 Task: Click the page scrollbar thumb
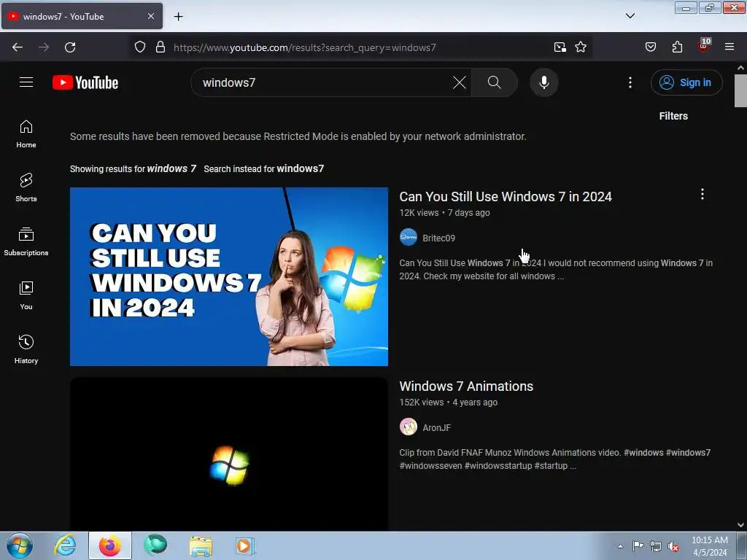click(741, 90)
